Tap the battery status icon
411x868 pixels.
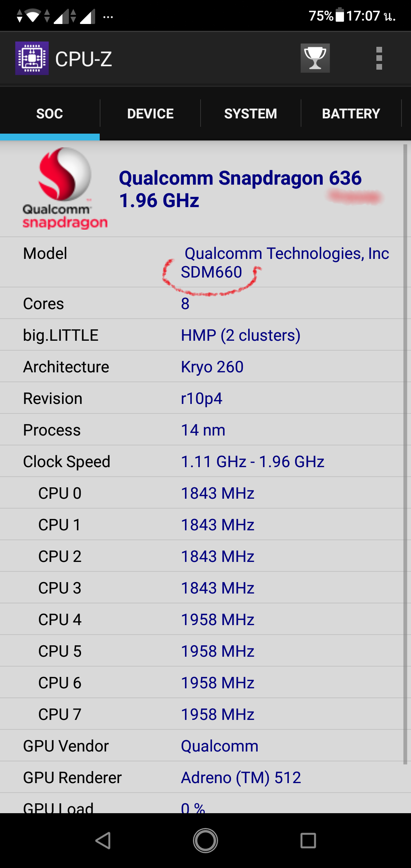point(340,16)
